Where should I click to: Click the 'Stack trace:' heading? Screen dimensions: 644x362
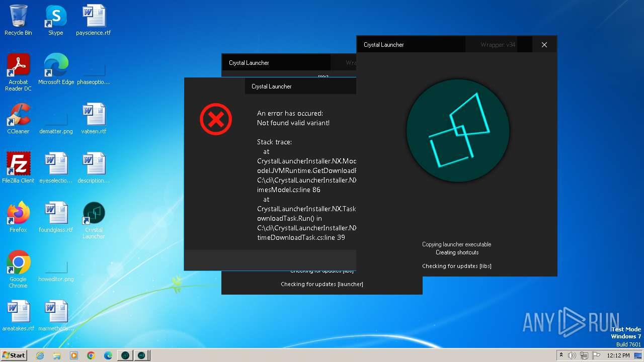pyautogui.click(x=274, y=142)
